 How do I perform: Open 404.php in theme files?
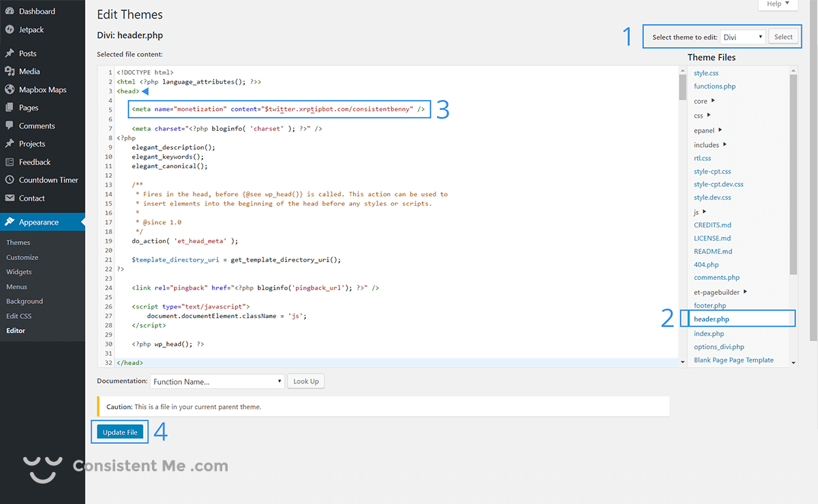click(x=706, y=264)
